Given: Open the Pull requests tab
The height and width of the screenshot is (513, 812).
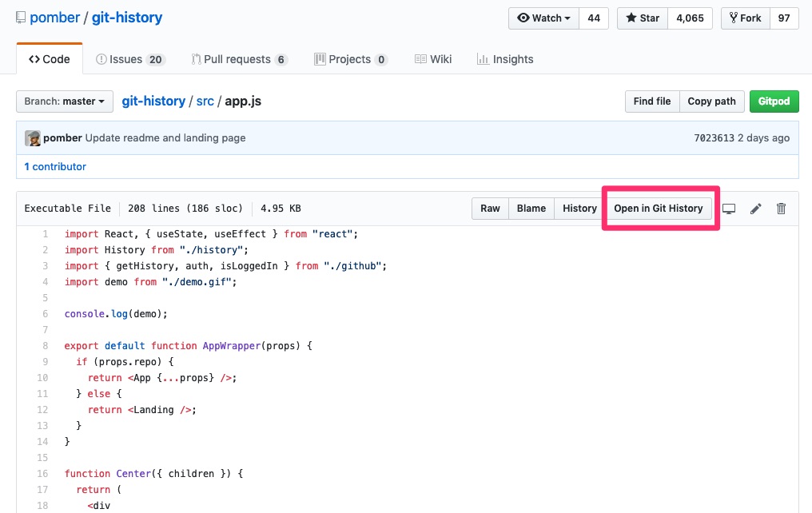Looking at the screenshot, I should (x=239, y=59).
